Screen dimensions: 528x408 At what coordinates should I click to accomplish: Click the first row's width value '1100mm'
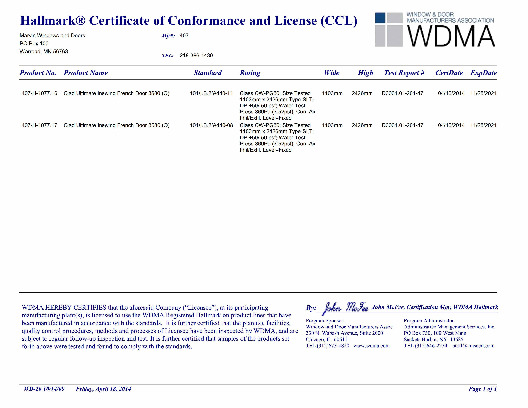point(332,93)
